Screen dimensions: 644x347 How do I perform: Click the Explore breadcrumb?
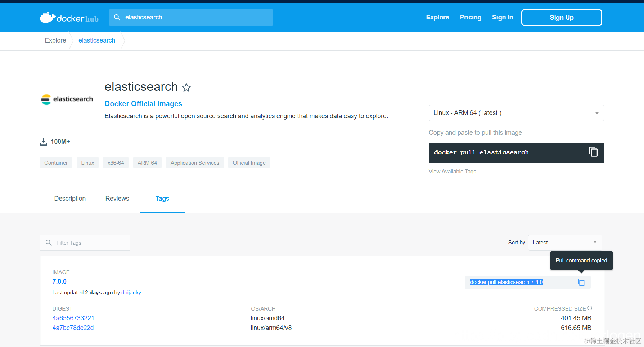55,40
